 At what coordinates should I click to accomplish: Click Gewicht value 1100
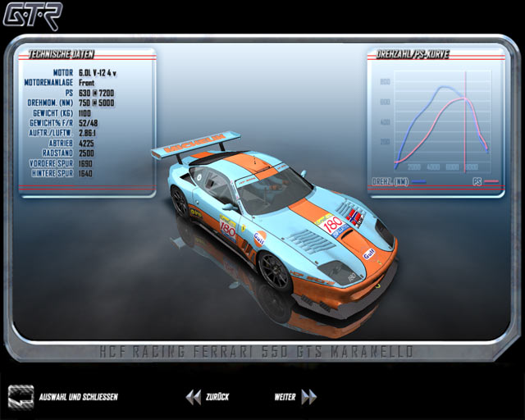[x=84, y=113]
